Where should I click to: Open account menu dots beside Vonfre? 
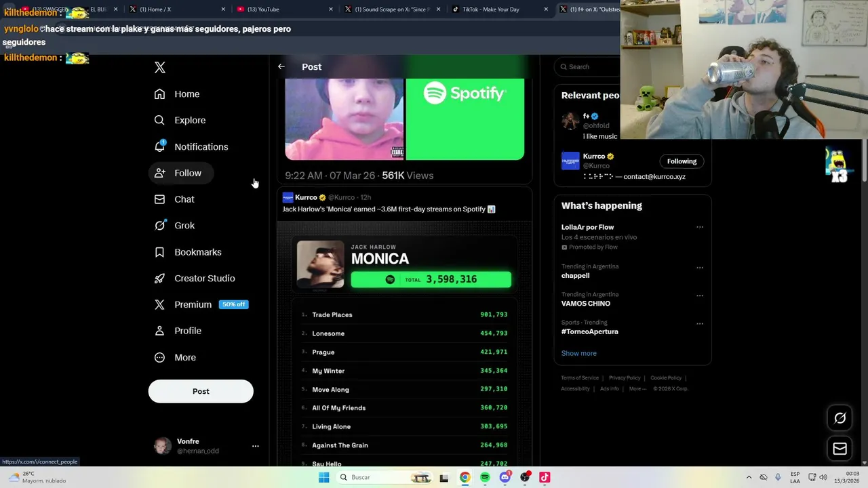click(256, 446)
